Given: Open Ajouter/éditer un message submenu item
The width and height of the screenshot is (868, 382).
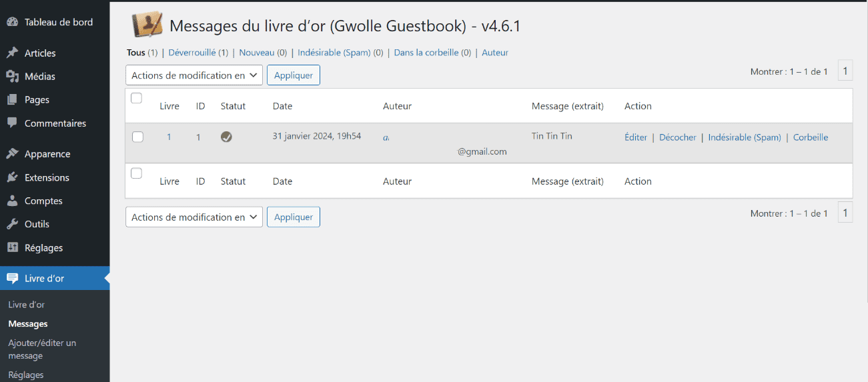Looking at the screenshot, I should pos(42,349).
